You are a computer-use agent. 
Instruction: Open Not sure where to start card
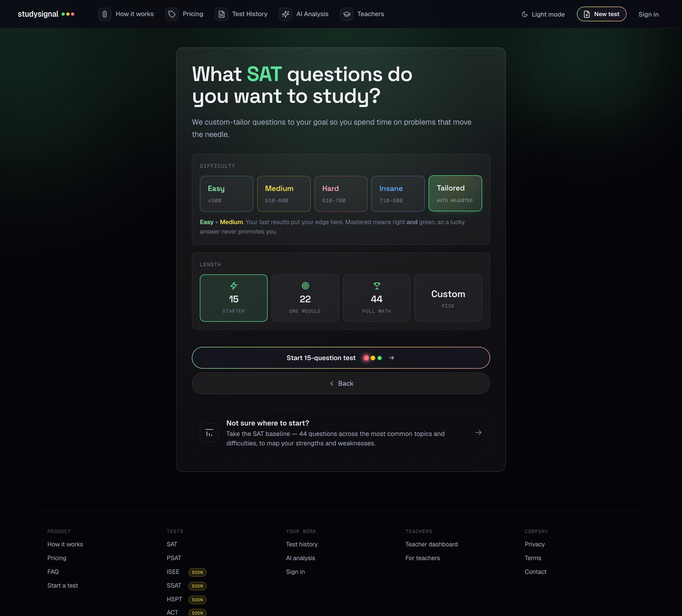(341, 433)
